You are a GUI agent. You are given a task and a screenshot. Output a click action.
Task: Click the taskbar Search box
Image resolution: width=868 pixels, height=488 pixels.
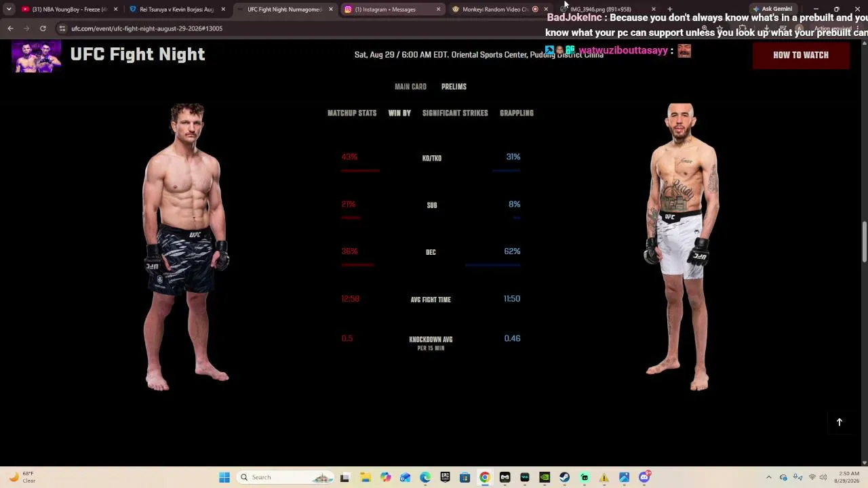coord(285,477)
